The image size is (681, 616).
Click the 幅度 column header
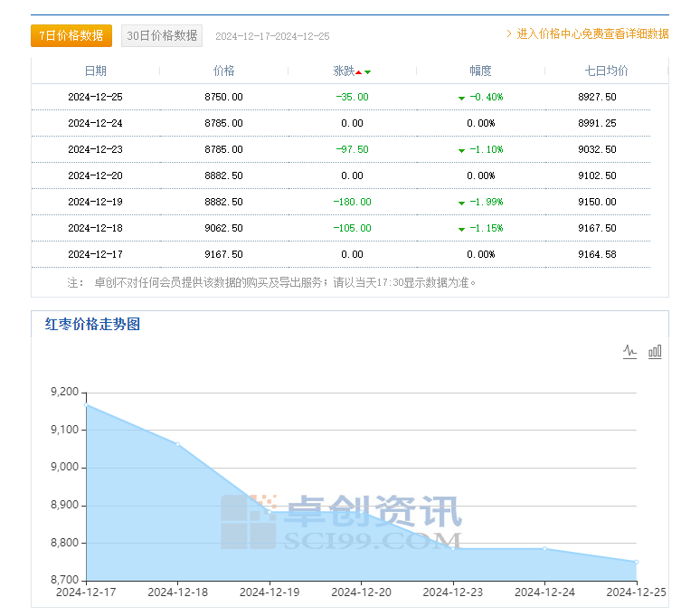(480, 71)
